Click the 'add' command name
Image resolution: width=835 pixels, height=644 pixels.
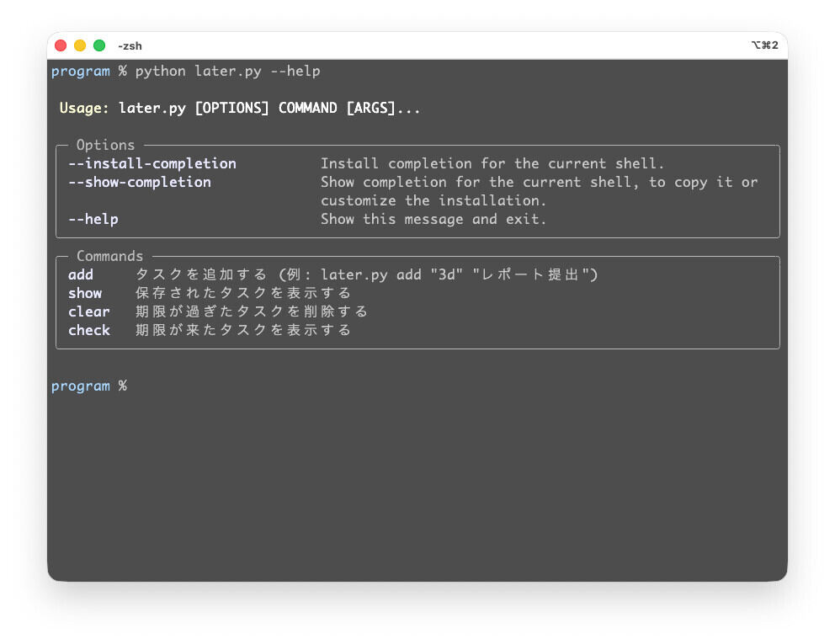click(81, 275)
